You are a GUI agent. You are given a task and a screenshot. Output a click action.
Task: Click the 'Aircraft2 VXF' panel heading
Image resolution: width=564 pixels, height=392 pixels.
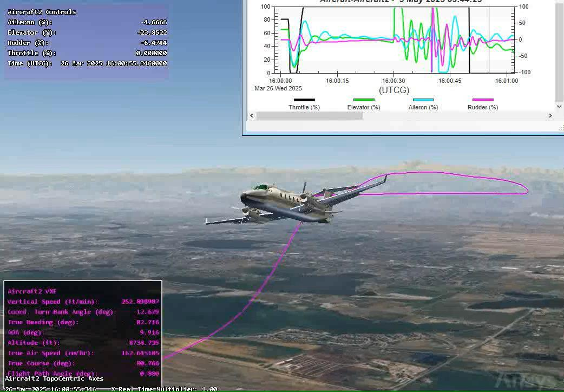32,291
